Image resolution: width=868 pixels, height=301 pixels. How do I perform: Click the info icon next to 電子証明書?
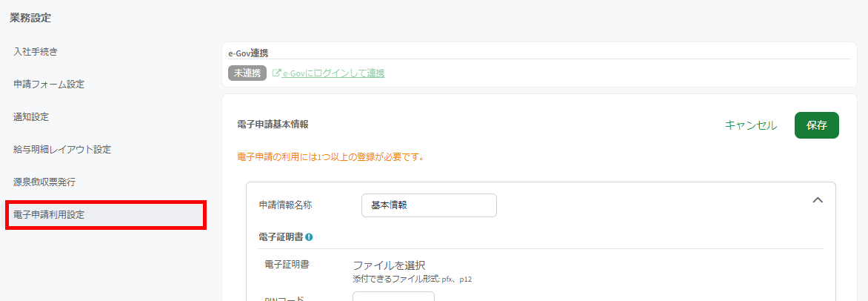tap(309, 237)
